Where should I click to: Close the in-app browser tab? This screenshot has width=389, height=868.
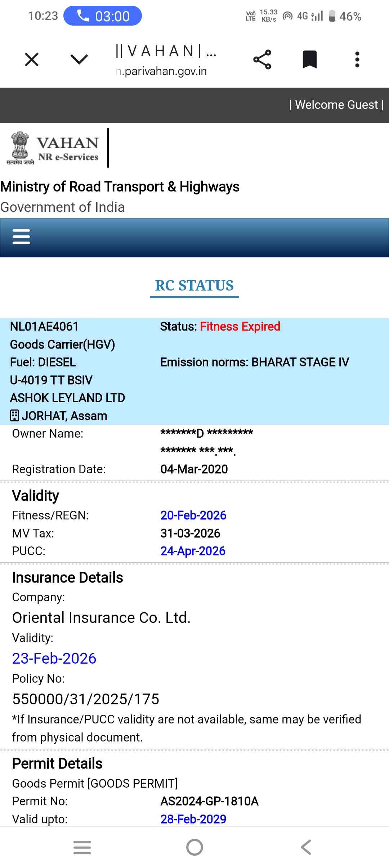tap(32, 59)
